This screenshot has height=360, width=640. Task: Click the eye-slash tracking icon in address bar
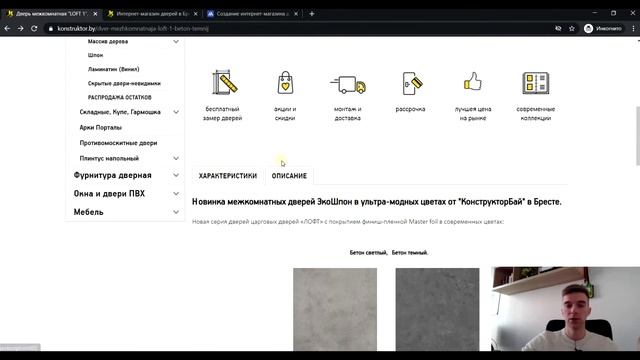[x=558, y=29]
